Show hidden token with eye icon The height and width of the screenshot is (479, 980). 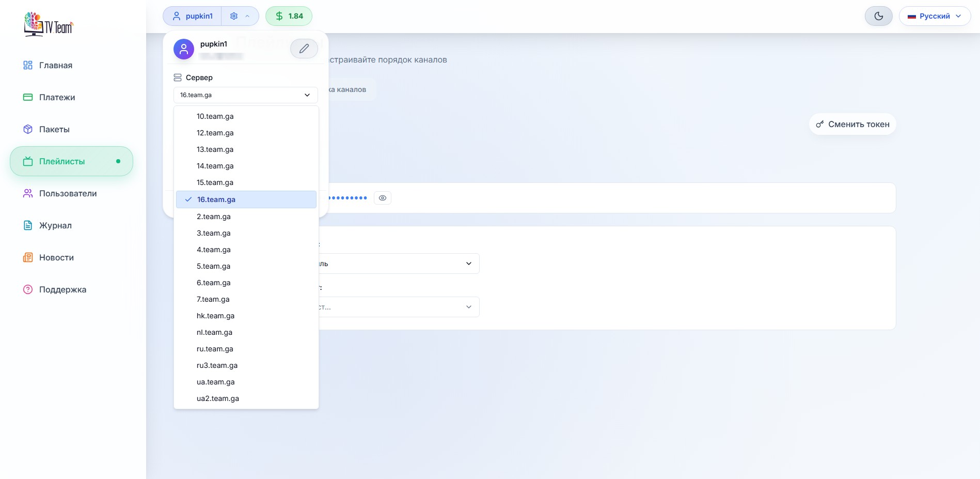click(383, 198)
